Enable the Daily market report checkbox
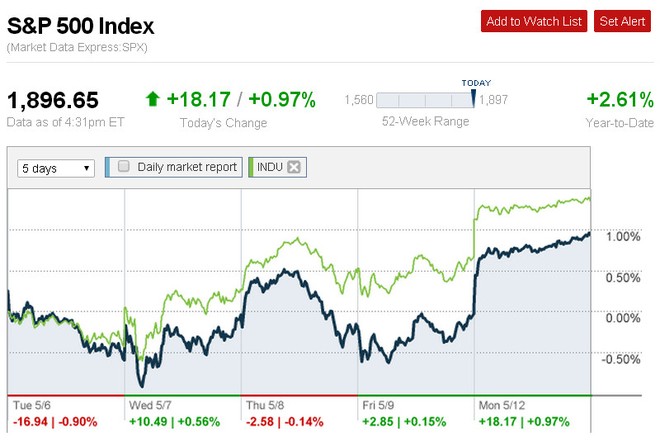This screenshot has height=441, width=660. point(124,167)
